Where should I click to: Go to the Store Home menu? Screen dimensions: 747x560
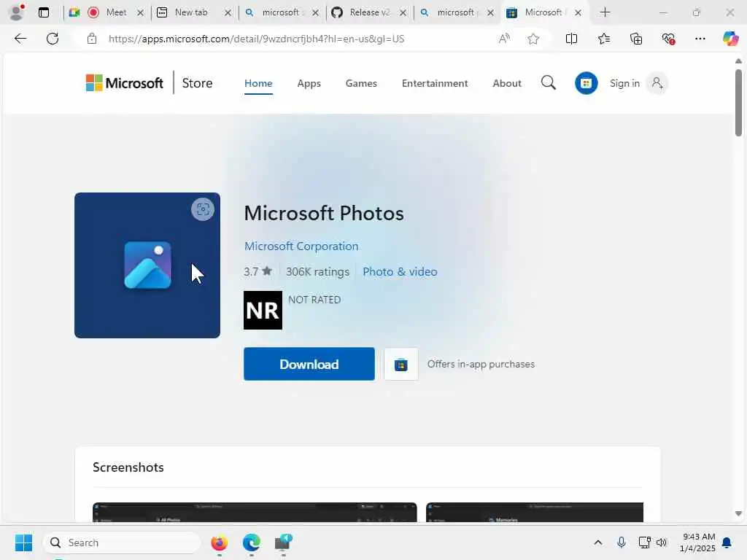pyautogui.click(x=258, y=83)
